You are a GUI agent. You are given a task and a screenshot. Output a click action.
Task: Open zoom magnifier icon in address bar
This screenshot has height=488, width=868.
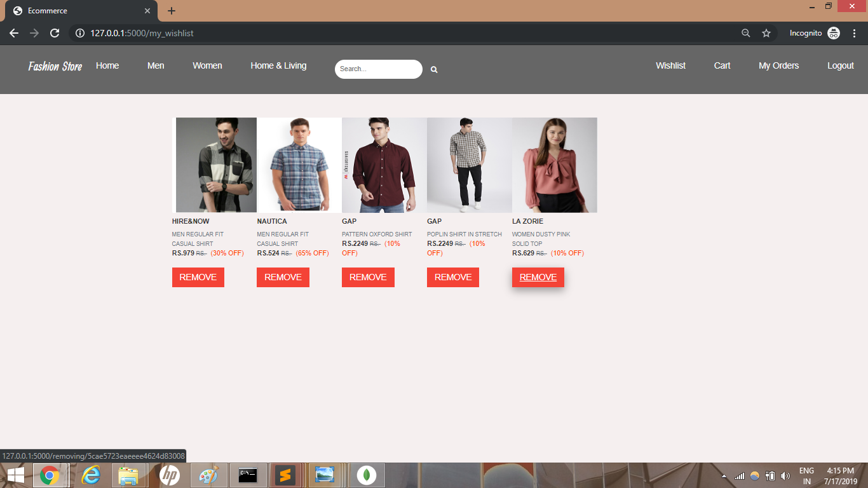coord(746,33)
